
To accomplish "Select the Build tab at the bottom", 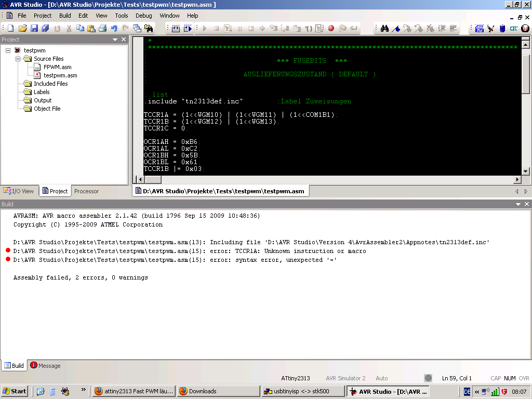I will point(14,366).
